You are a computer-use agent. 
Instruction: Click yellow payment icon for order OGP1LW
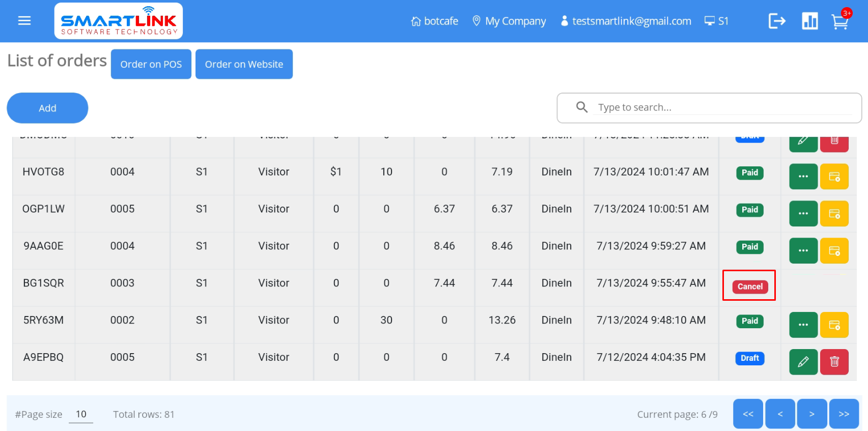[x=834, y=214]
